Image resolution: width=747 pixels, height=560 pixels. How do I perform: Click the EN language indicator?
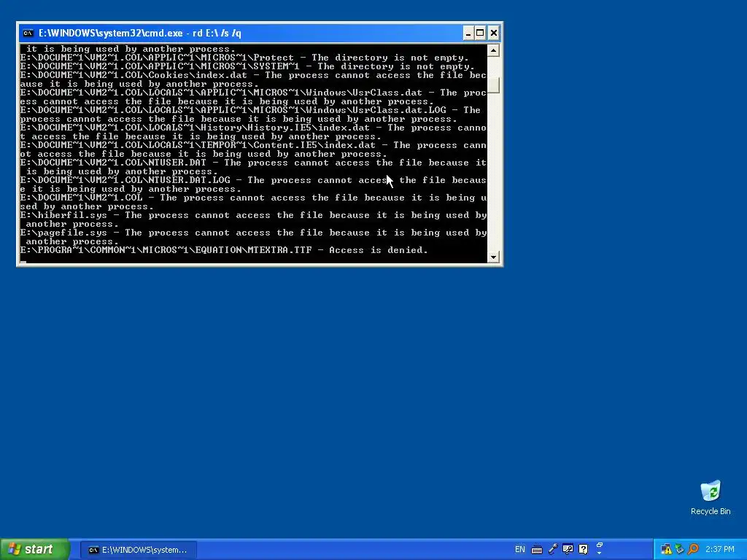pyautogui.click(x=519, y=550)
